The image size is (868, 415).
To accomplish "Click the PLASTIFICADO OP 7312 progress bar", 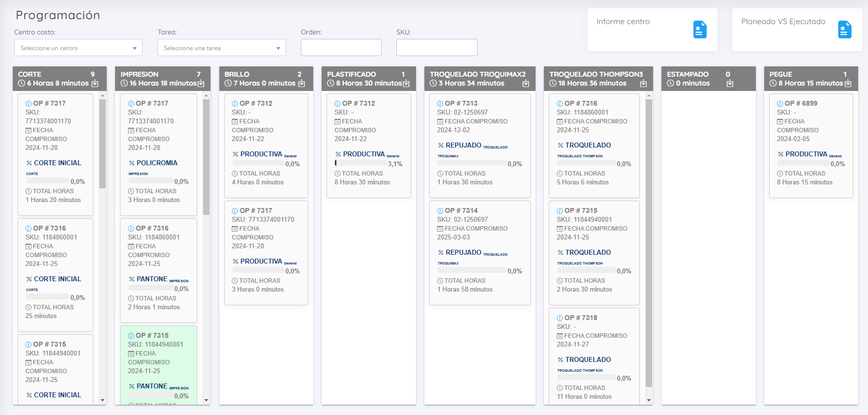I will click(x=360, y=163).
